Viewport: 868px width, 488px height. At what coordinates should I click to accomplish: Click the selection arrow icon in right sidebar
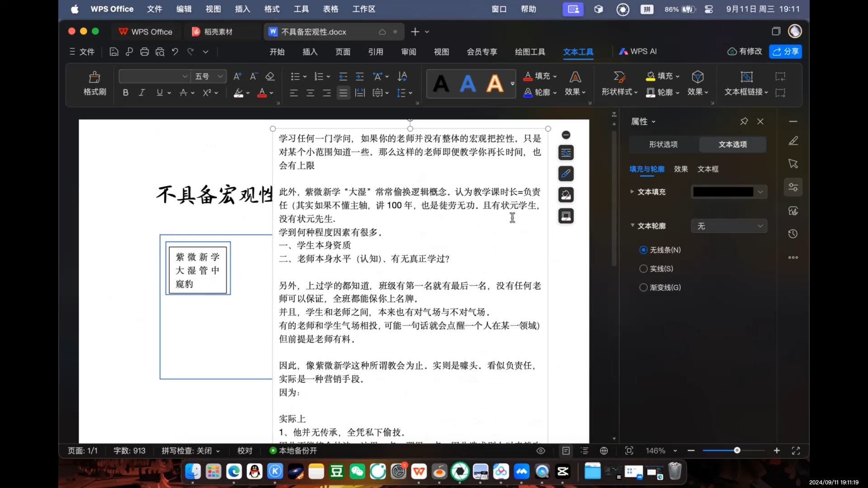pyautogui.click(x=793, y=164)
